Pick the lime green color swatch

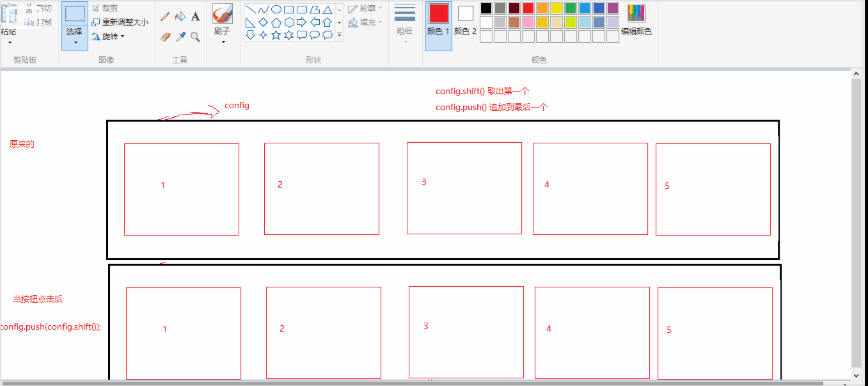tap(571, 22)
